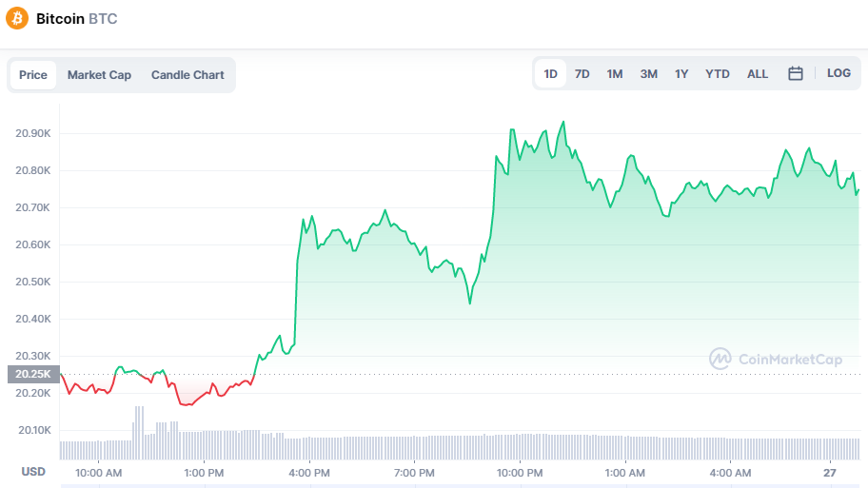Click the 10:00 PM time axis label
This screenshot has height=488, width=868.
point(520,473)
